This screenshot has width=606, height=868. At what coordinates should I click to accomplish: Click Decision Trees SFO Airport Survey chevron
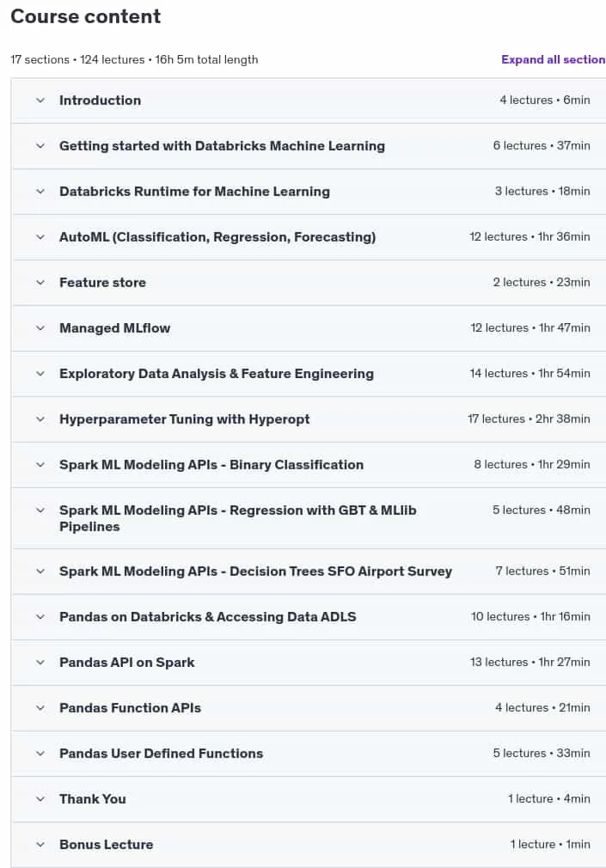[40, 572]
